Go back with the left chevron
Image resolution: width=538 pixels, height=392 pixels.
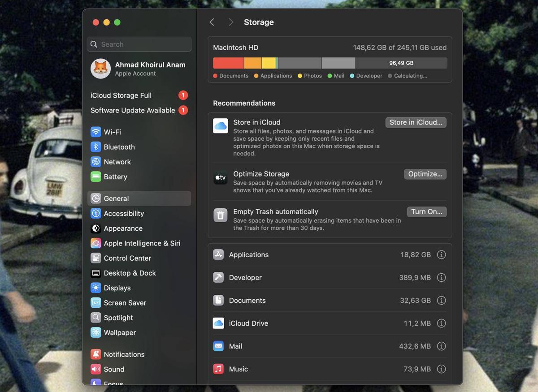[x=212, y=22]
